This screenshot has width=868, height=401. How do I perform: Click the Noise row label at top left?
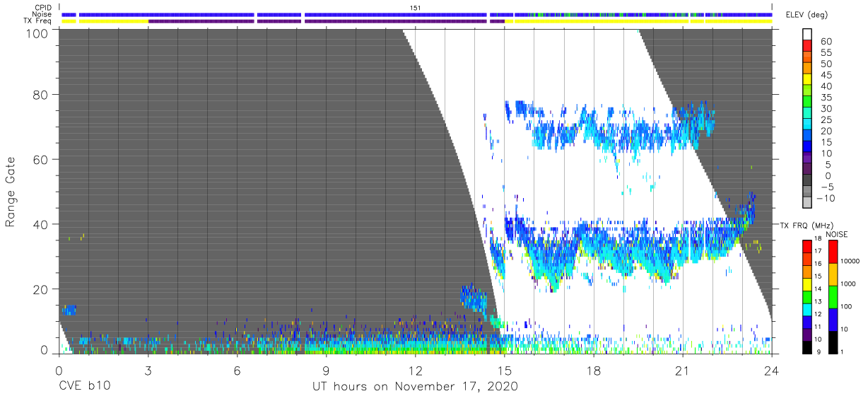pos(42,14)
